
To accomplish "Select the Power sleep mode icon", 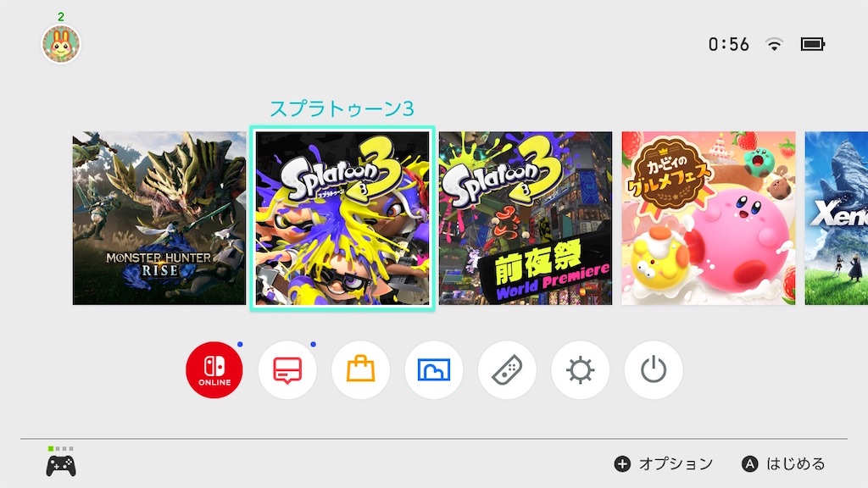I will 654,369.
